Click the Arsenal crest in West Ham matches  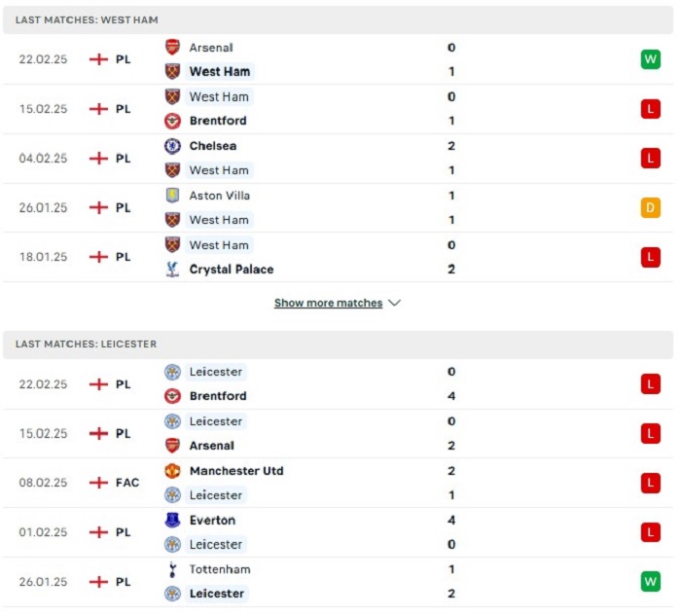tap(172, 48)
